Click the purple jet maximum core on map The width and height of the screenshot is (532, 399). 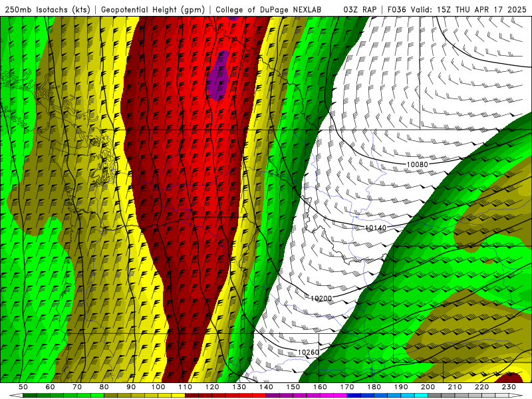(218, 76)
